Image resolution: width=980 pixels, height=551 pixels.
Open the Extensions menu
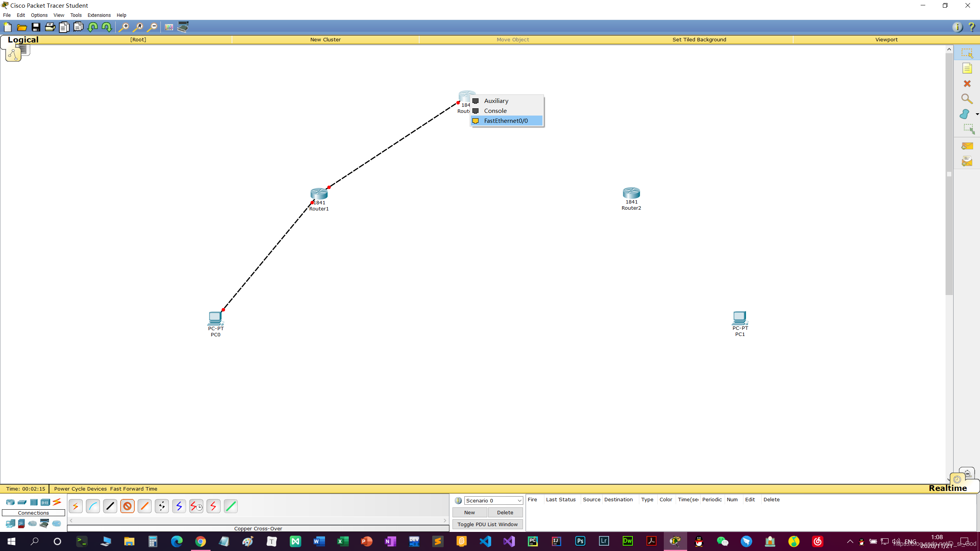(x=99, y=15)
